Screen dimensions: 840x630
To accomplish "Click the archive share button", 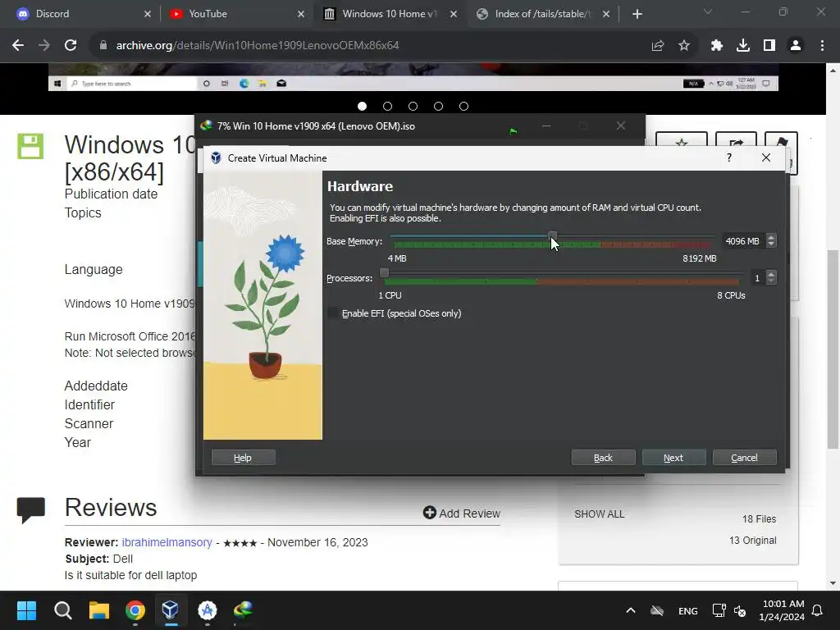I will tap(736, 139).
